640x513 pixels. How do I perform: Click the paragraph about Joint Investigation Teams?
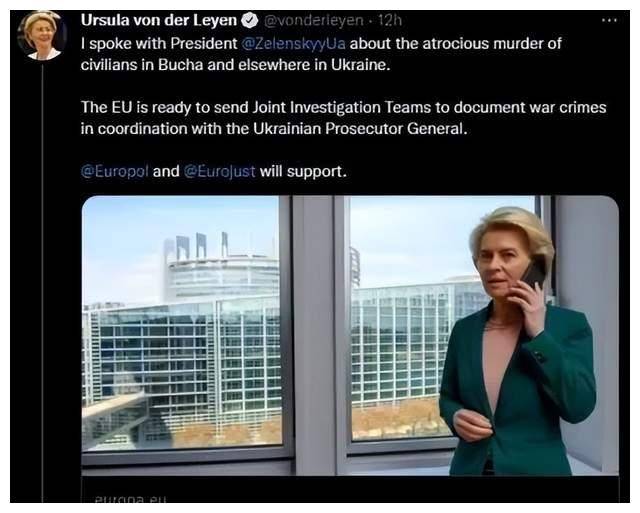(x=344, y=118)
